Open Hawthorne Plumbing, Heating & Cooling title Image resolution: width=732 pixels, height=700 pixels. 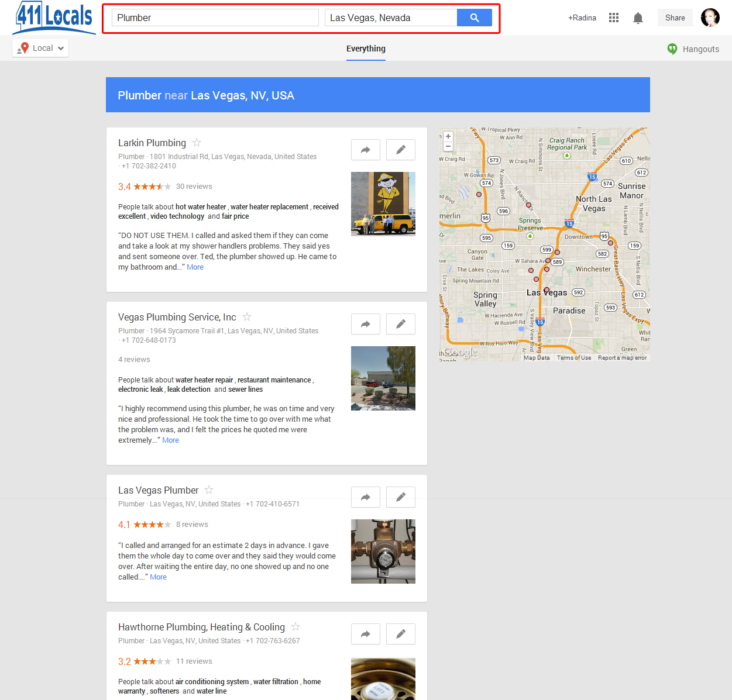coord(201,627)
